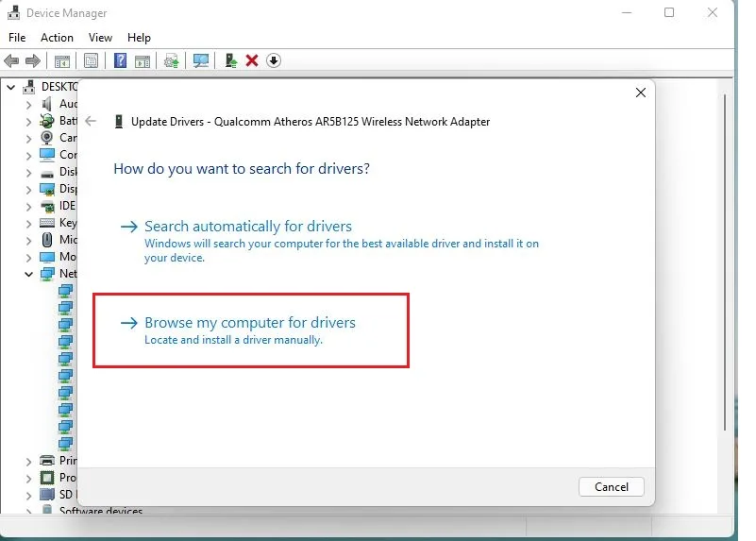Minimize the Device Manager window
Image resolution: width=756 pixels, height=541 pixels.
[x=627, y=12]
